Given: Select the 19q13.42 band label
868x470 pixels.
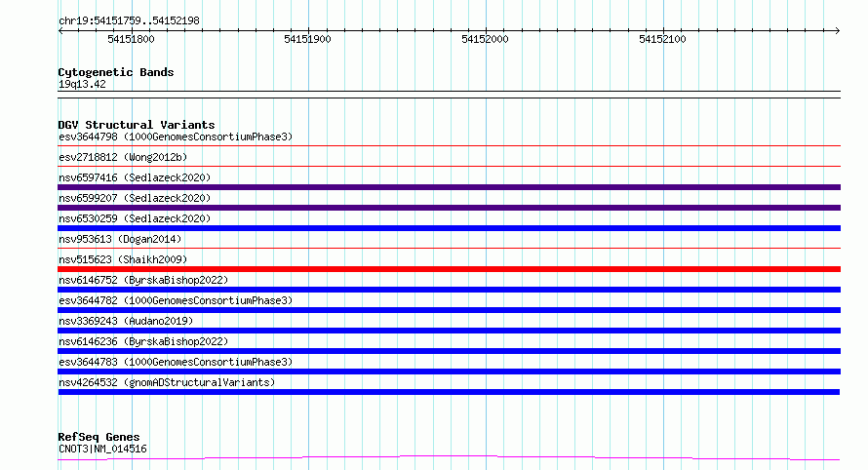Looking at the screenshot, I should pyautogui.click(x=82, y=84).
